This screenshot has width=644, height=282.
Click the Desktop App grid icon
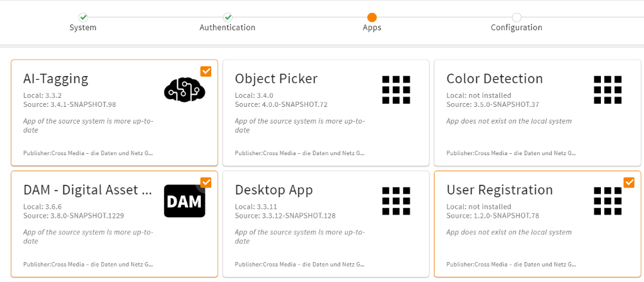tap(396, 201)
